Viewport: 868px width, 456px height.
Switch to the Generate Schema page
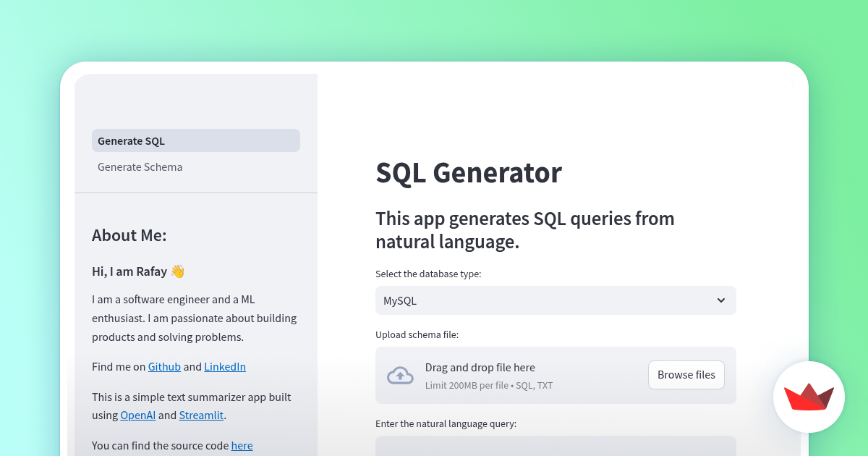click(x=140, y=166)
